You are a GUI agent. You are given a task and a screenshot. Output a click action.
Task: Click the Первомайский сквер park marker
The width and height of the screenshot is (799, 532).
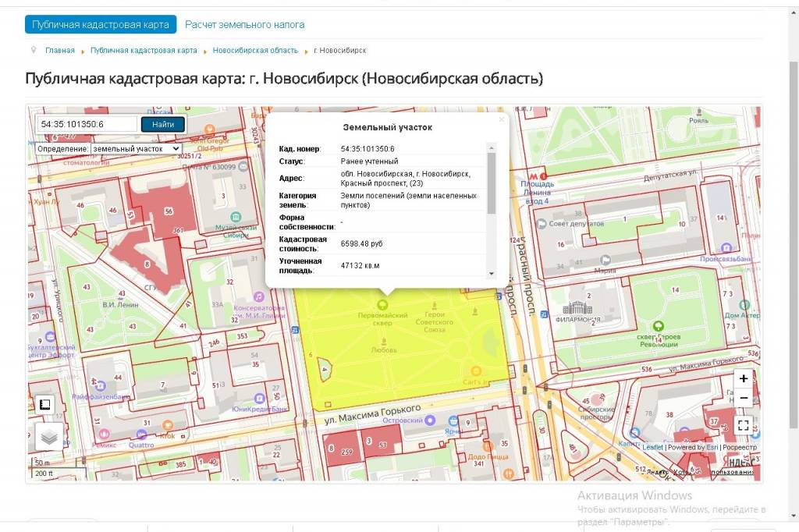(382, 305)
